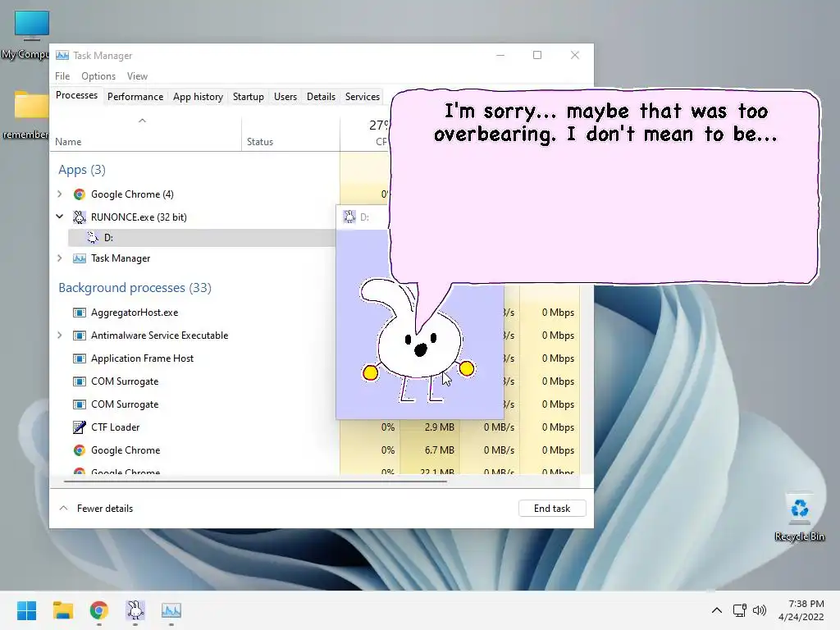
Task: Open the volume control in system tray
Action: click(759, 610)
